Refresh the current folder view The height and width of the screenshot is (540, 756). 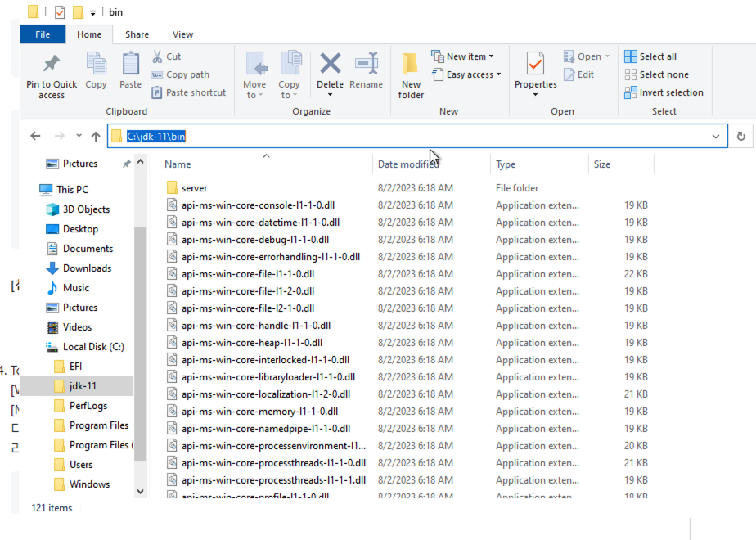pyautogui.click(x=741, y=137)
